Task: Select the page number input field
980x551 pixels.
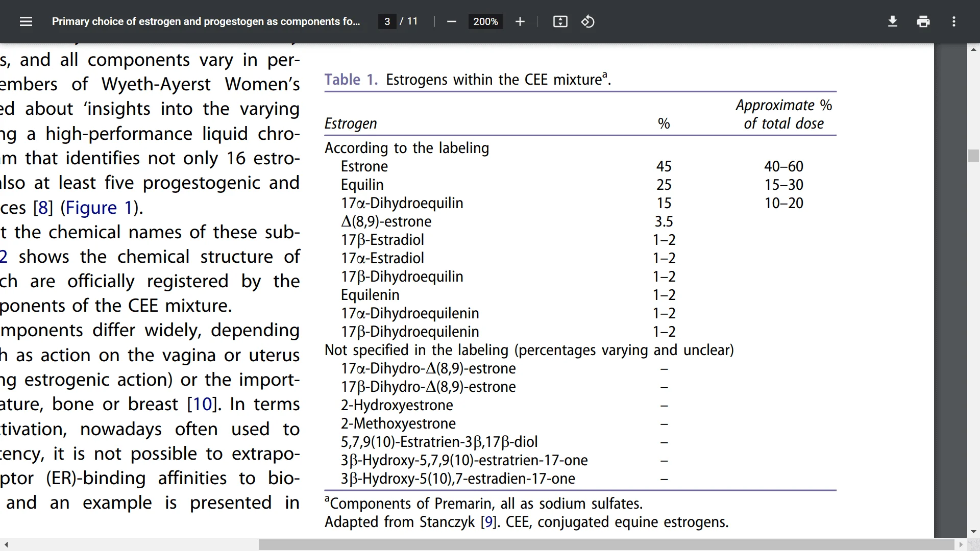Action: coord(388,21)
